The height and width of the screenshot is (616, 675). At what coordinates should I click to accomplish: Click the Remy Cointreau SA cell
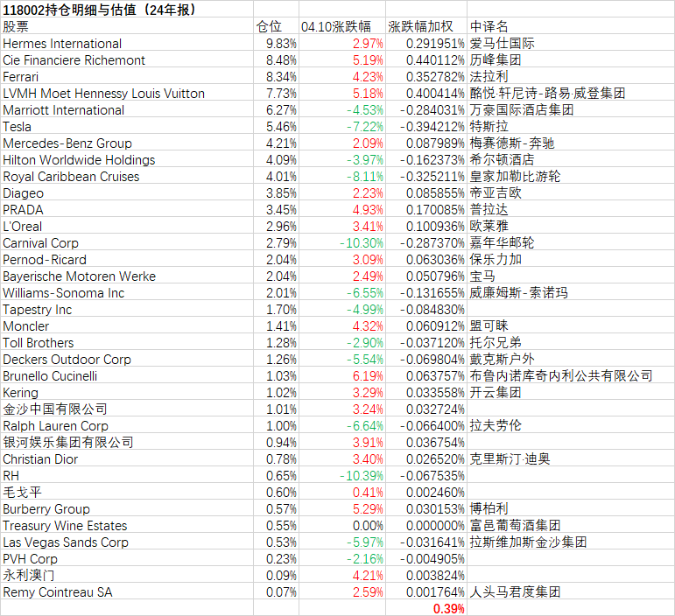(x=127, y=591)
